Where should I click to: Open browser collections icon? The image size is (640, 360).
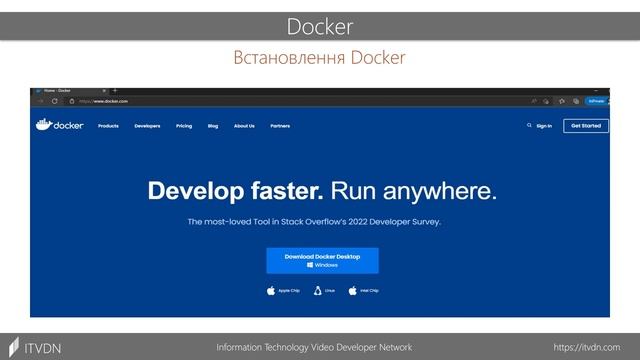[576, 101]
